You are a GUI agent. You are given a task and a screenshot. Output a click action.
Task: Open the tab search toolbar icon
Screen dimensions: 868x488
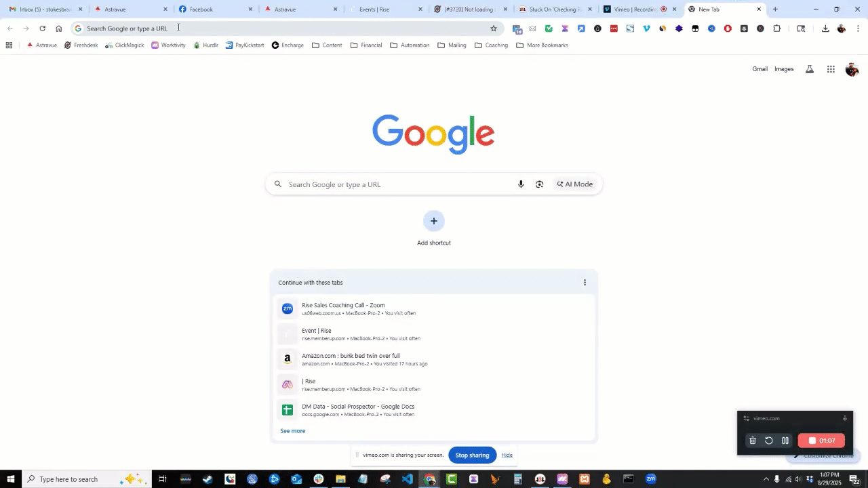coord(801,28)
